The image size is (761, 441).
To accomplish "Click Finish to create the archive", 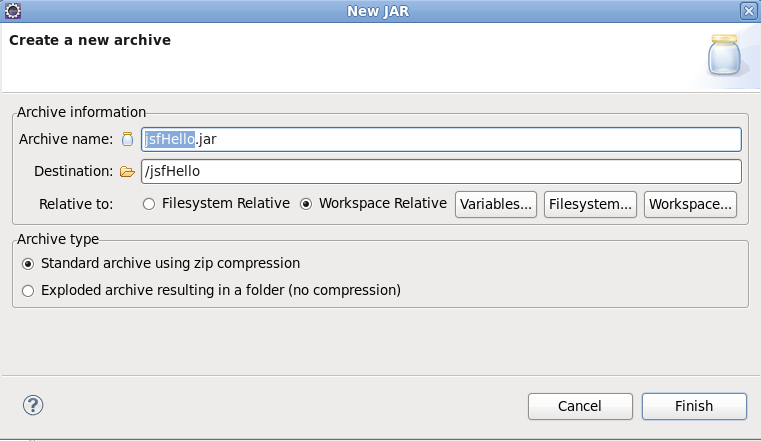I will (694, 406).
